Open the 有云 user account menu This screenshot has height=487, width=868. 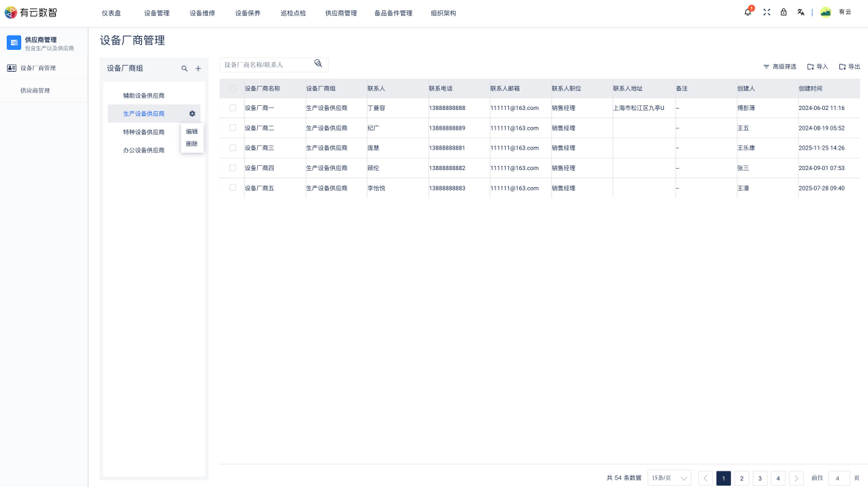(837, 12)
